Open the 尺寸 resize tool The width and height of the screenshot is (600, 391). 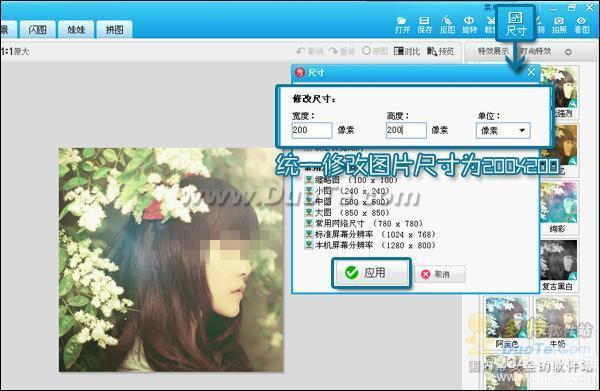coord(515,24)
